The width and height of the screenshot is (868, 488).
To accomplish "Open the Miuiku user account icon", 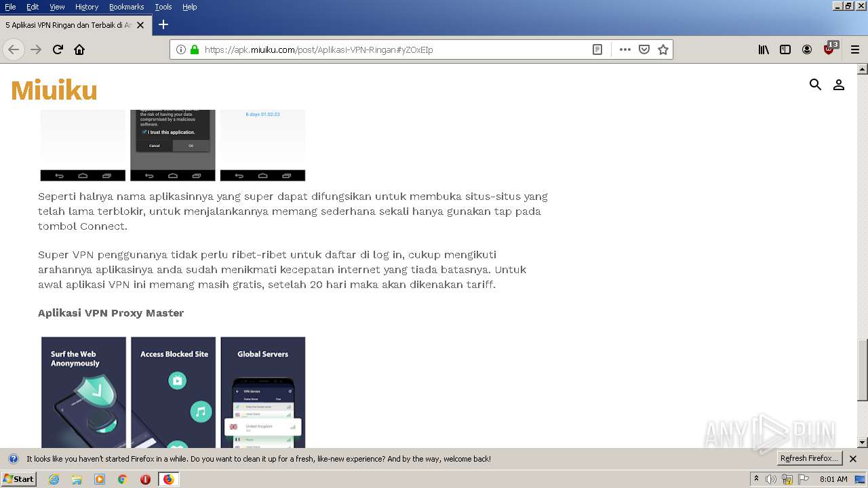I will pos(839,85).
